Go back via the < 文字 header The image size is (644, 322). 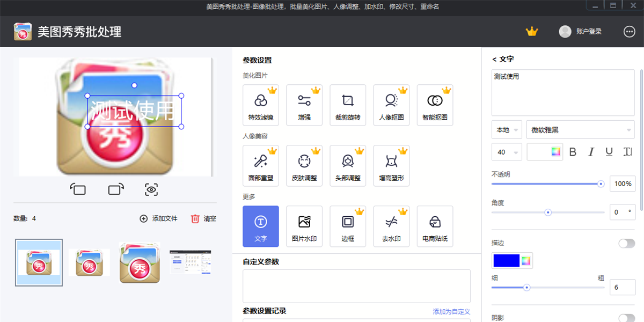[503, 59]
